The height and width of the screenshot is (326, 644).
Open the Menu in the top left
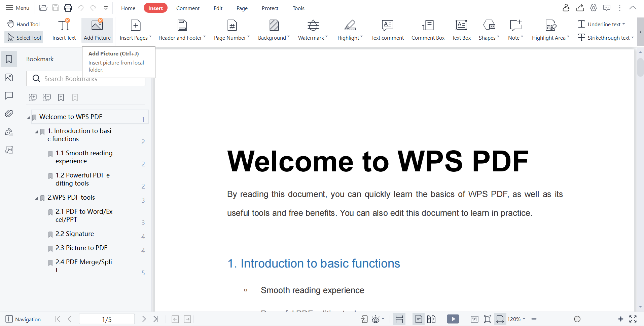[x=17, y=8]
